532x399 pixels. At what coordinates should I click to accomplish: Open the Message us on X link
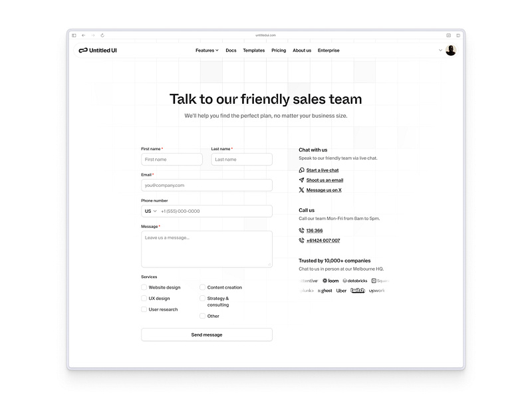pyautogui.click(x=324, y=190)
